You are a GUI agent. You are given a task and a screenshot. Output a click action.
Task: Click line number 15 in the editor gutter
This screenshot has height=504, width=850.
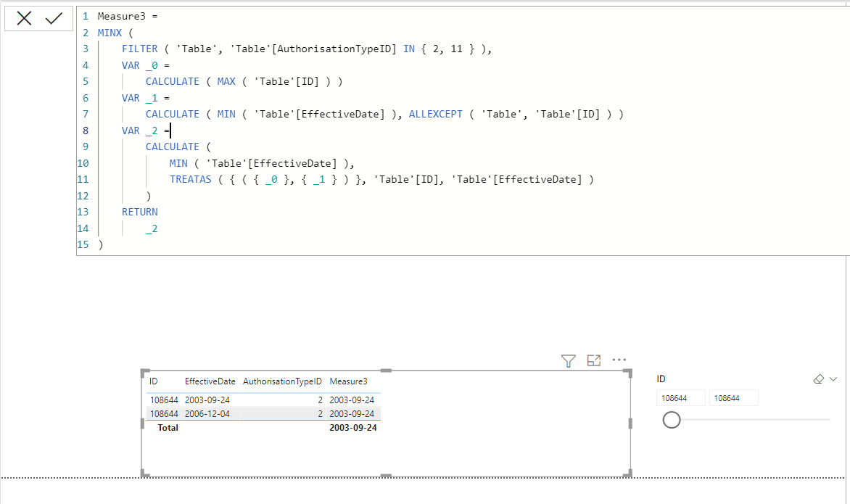pyautogui.click(x=83, y=244)
